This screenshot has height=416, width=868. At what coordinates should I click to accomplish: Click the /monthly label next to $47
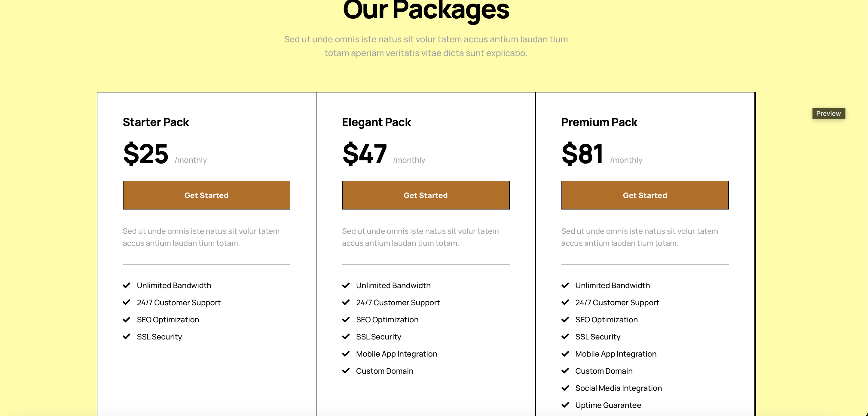point(409,160)
